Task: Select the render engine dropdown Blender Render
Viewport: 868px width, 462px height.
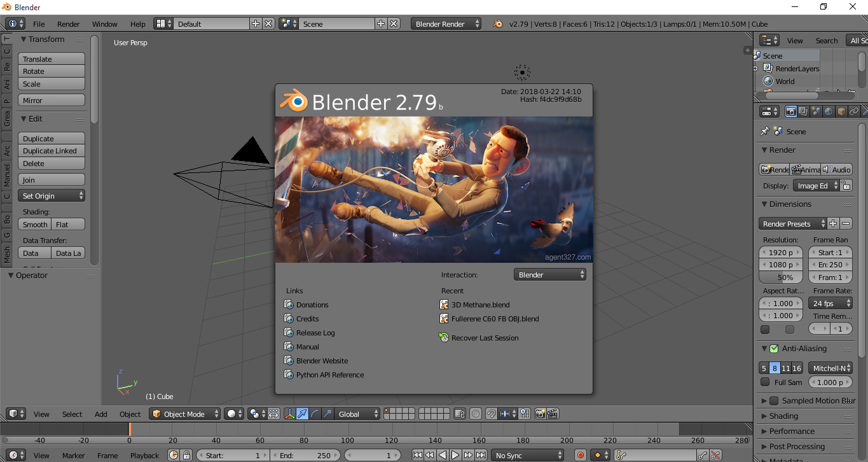Action: click(x=446, y=24)
